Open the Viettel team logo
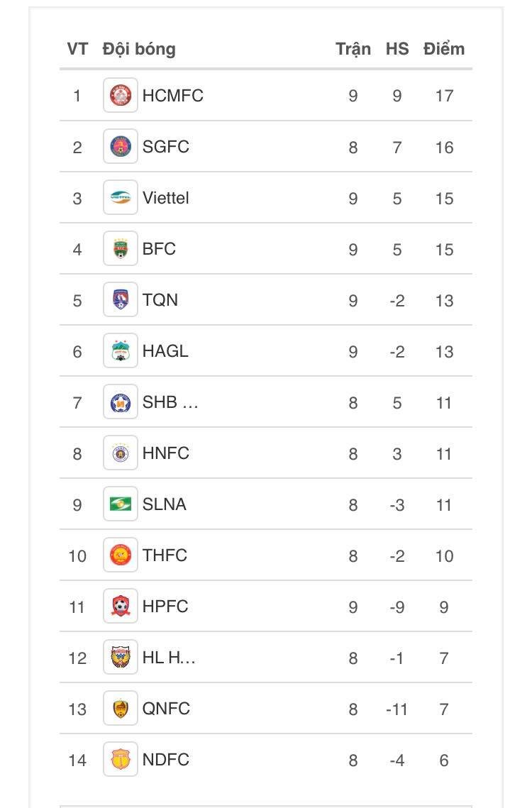The width and height of the screenshot is (532, 808). (x=120, y=197)
